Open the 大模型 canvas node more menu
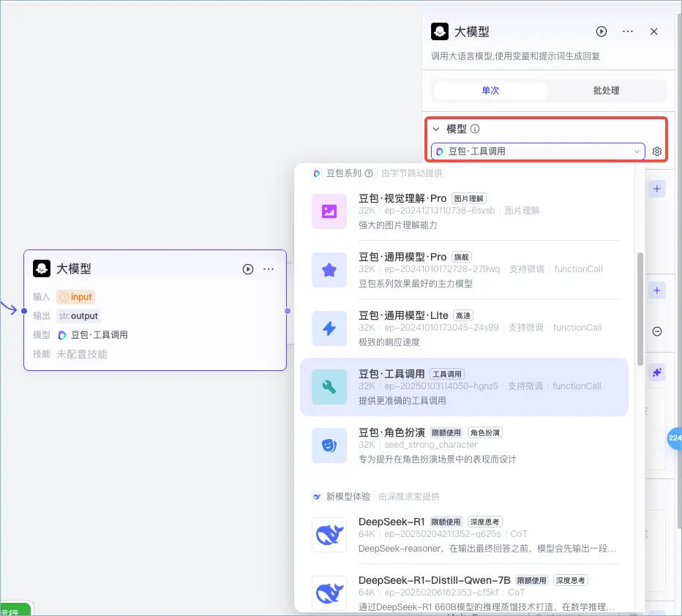 coord(269,269)
